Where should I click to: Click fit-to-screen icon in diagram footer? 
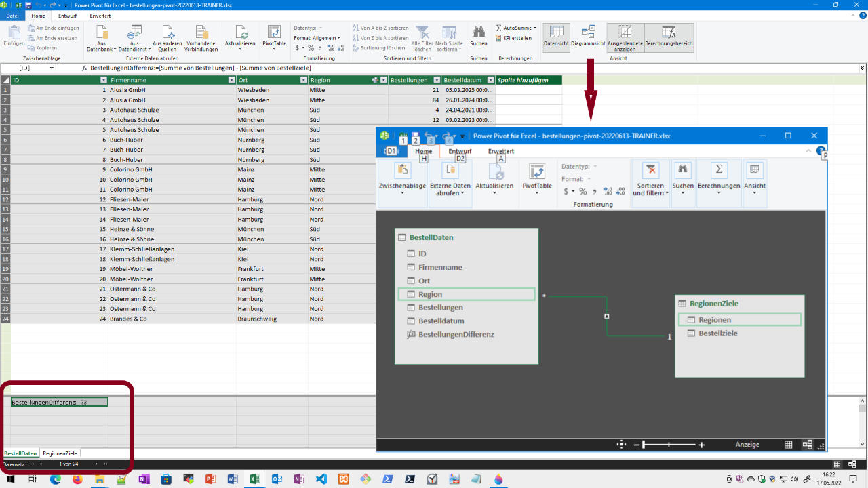621,445
